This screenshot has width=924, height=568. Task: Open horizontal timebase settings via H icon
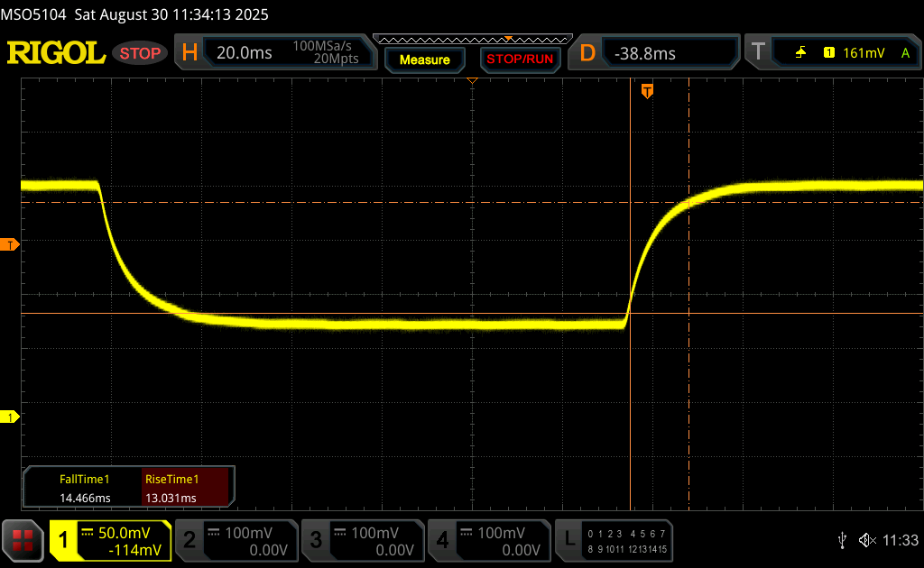click(x=189, y=53)
